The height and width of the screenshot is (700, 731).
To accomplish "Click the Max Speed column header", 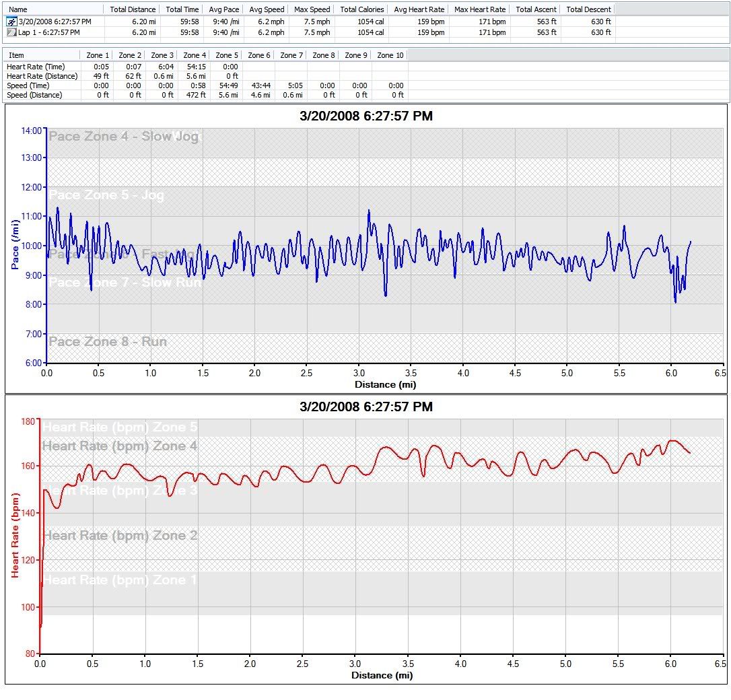I will point(311,9).
